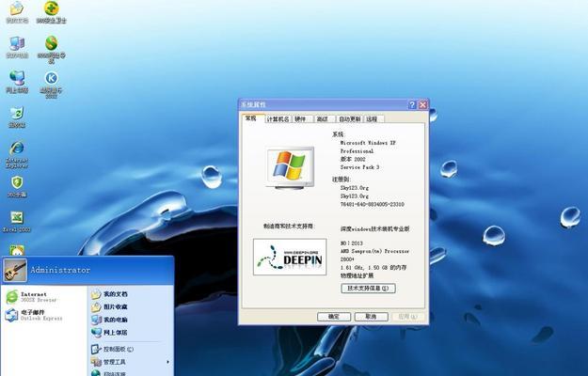
Task: Click the Windows XP logo monitor image
Action: coord(290,167)
